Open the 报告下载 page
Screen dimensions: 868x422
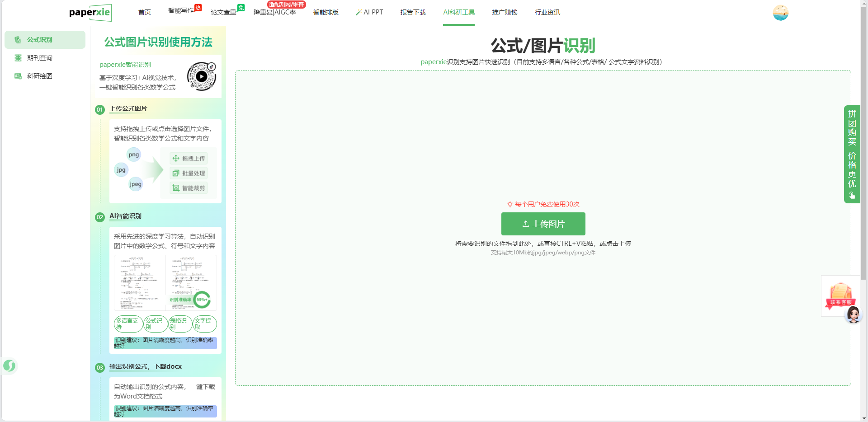[x=413, y=13]
